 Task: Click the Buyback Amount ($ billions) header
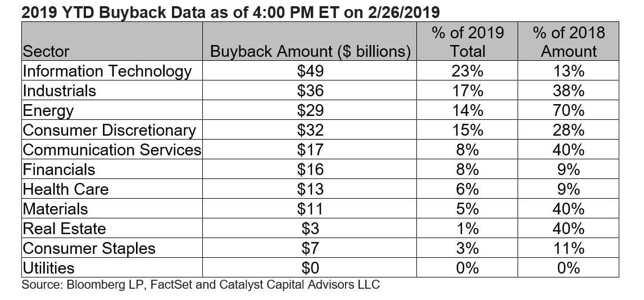pos(310,52)
